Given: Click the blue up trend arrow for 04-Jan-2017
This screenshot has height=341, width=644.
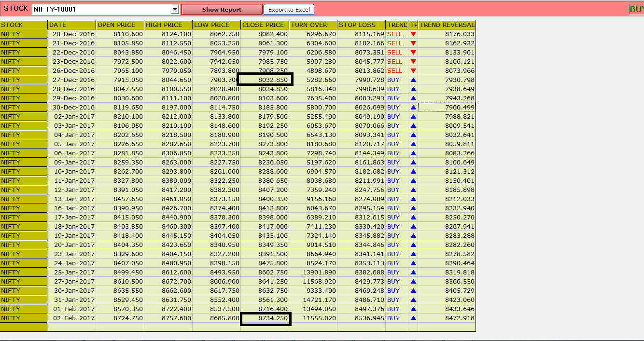Looking at the screenshot, I should 413,135.
